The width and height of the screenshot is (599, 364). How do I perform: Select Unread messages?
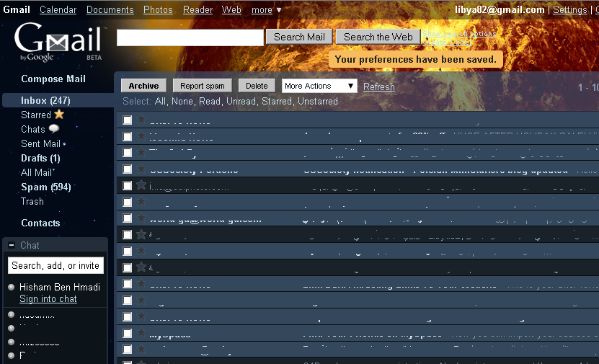click(241, 102)
